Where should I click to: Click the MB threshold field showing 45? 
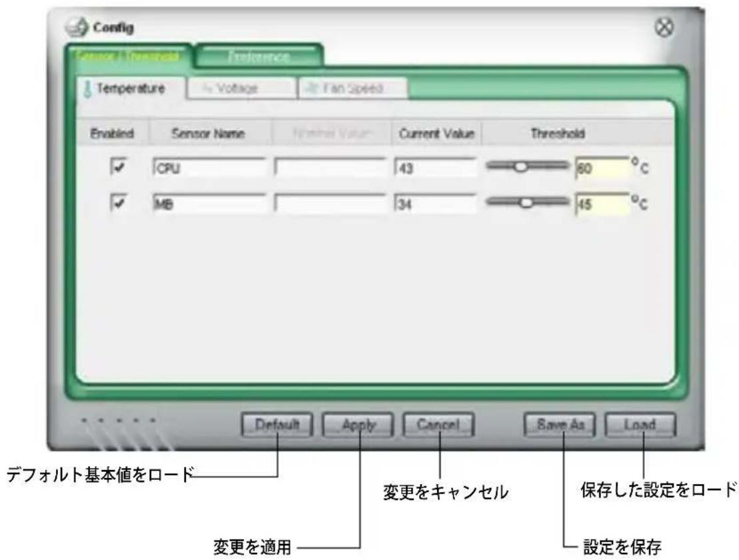(x=602, y=204)
